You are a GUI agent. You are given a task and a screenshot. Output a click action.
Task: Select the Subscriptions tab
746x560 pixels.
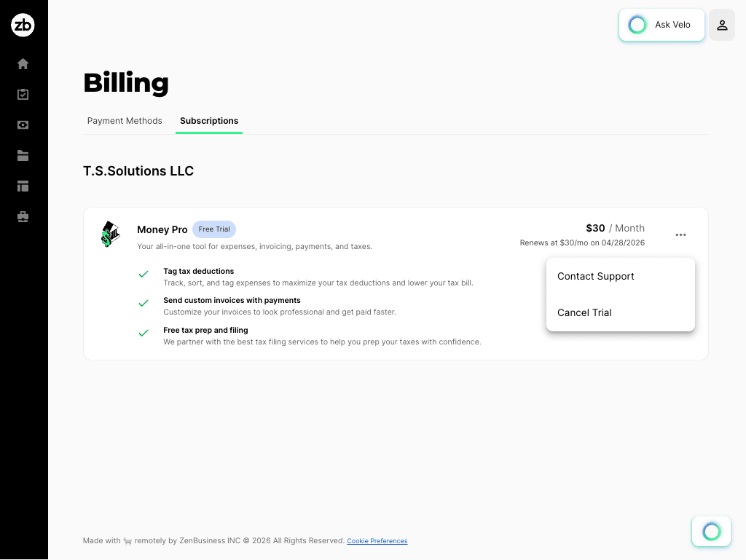(209, 121)
